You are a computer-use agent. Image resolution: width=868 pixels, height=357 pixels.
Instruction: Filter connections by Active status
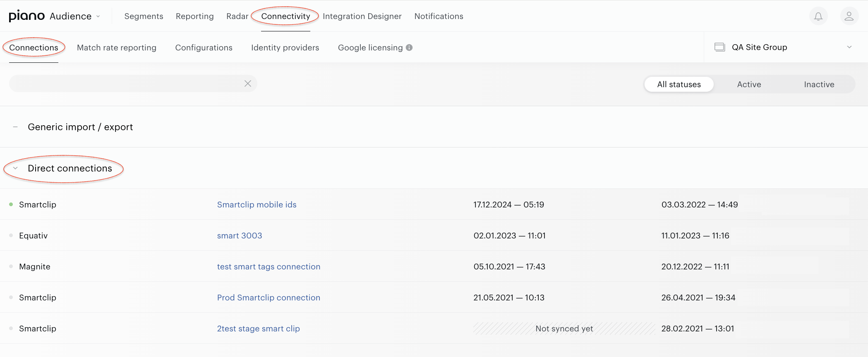click(x=749, y=84)
